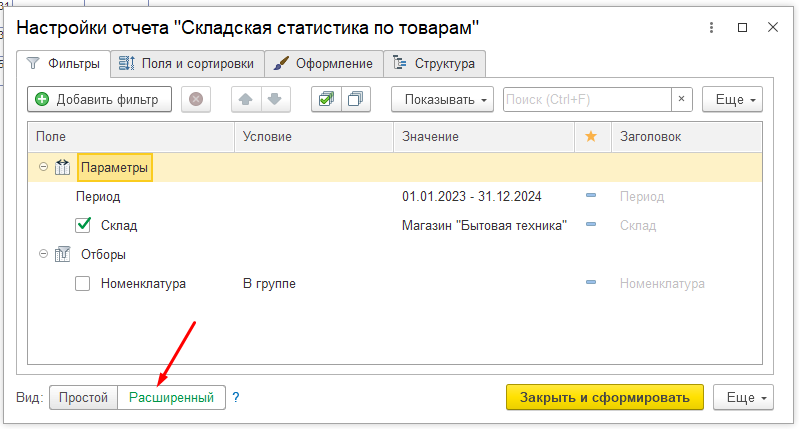This screenshot has height=429, width=799.
Task: Open the Структура tab
Action: click(434, 64)
